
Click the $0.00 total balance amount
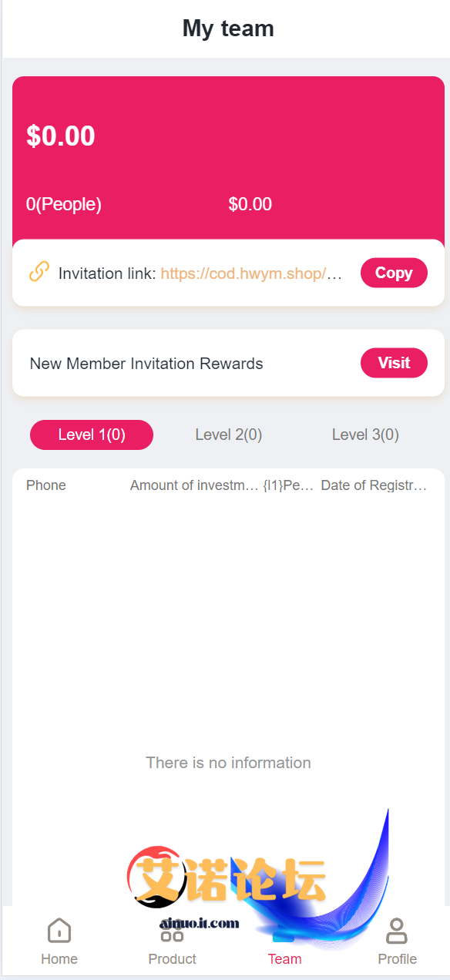pos(61,136)
